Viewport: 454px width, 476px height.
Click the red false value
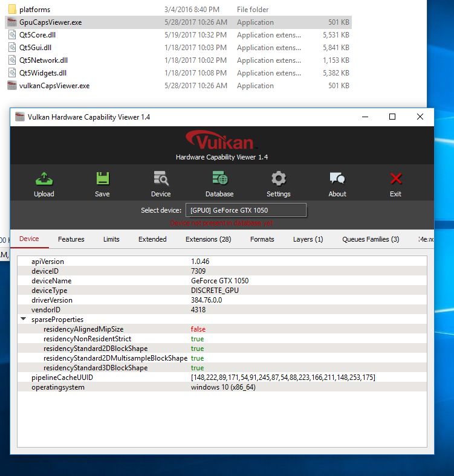coord(198,329)
